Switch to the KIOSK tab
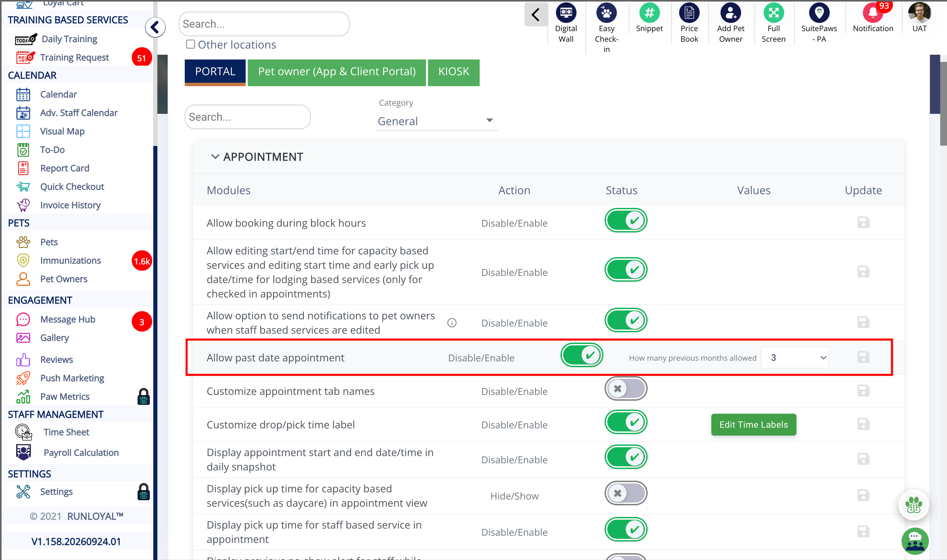 454,72
